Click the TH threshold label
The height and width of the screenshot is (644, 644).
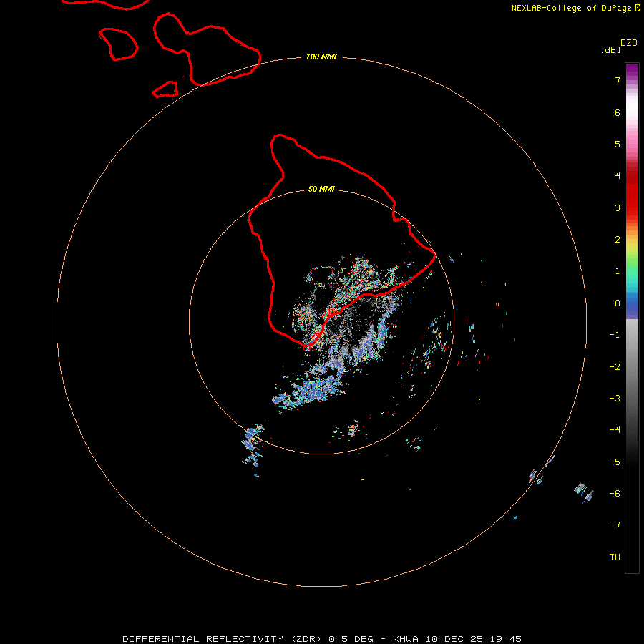[615, 557]
